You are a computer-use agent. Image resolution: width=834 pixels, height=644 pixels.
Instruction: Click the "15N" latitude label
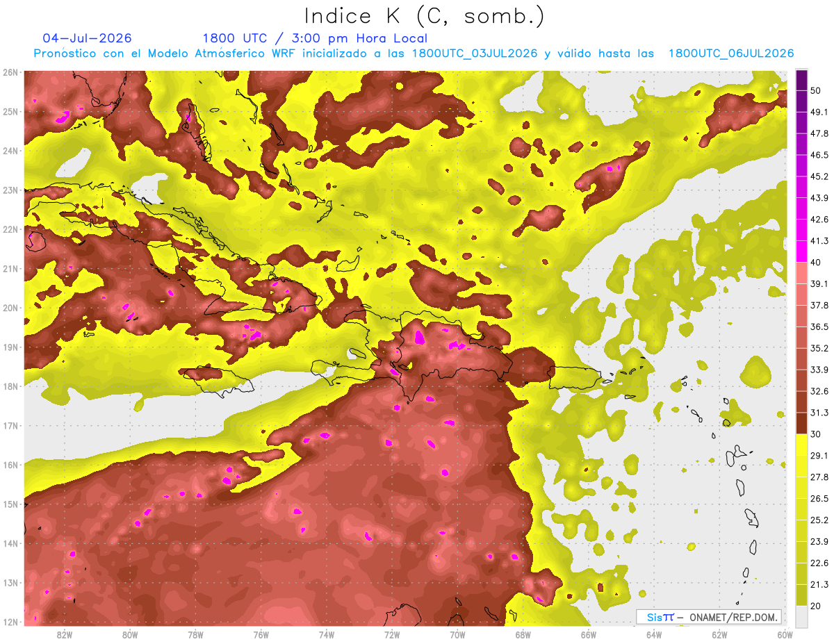[x=10, y=504]
